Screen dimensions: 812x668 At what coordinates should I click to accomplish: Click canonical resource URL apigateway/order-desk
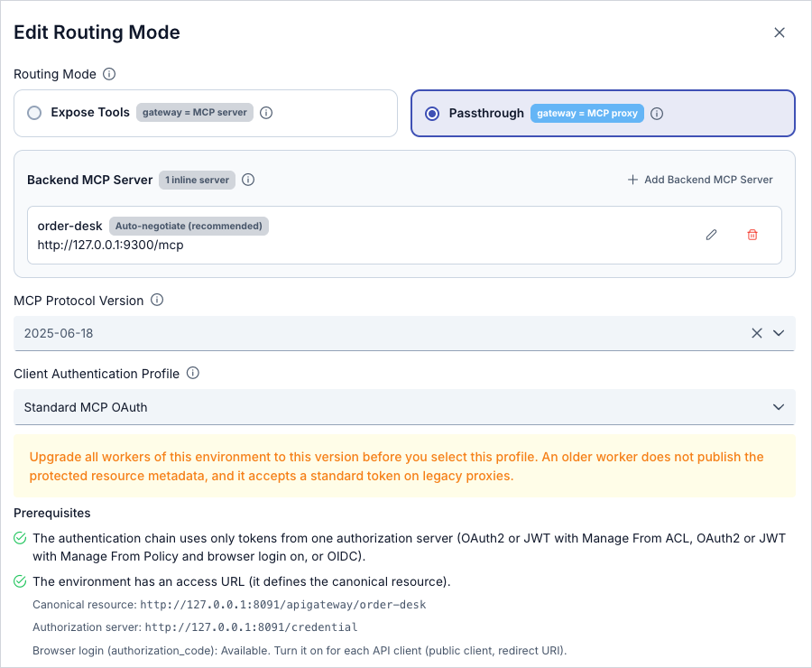283,605
